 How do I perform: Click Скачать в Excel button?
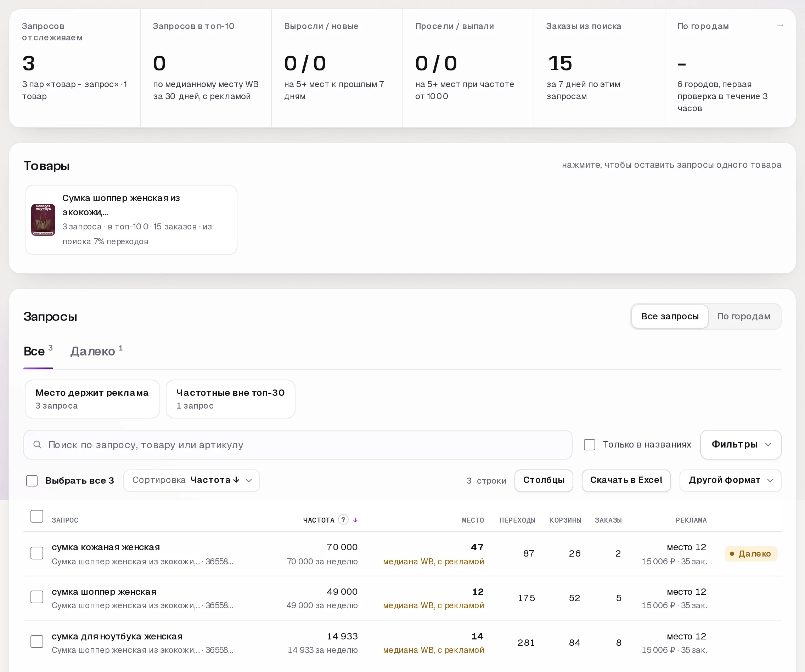point(626,480)
